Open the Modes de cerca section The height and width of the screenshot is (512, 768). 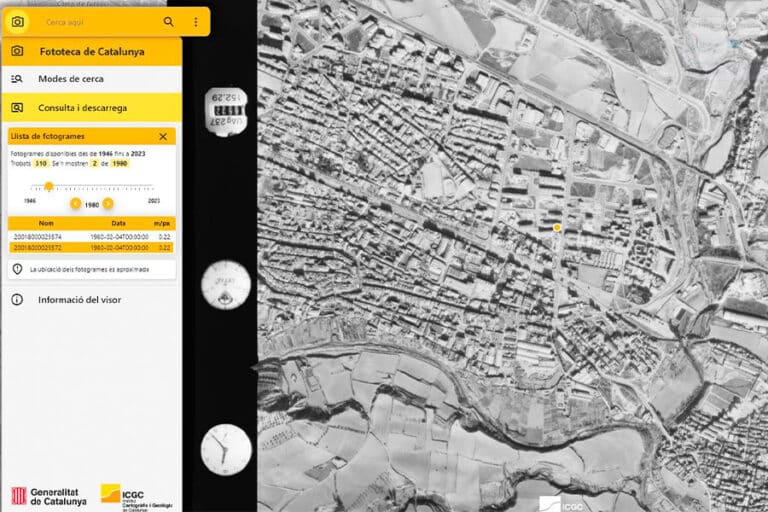(70, 79)
